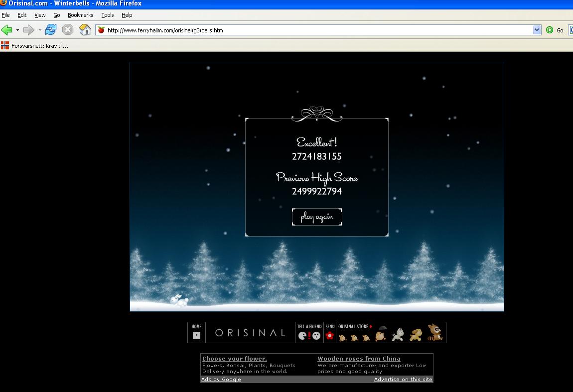Click the play again button

click(x=317, y=217)
